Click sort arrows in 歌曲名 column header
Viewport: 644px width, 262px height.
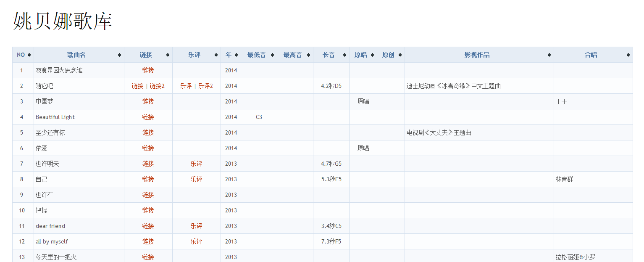(120, 55)
